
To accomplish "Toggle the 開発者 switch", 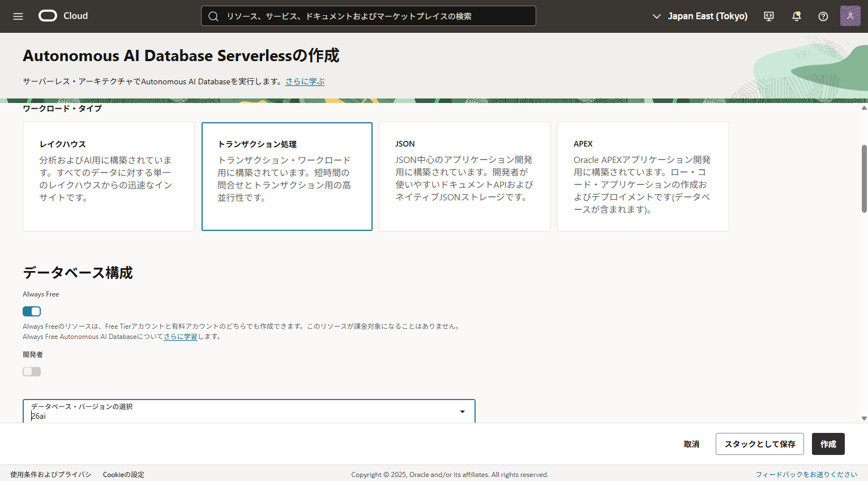I will pos(32,371).
